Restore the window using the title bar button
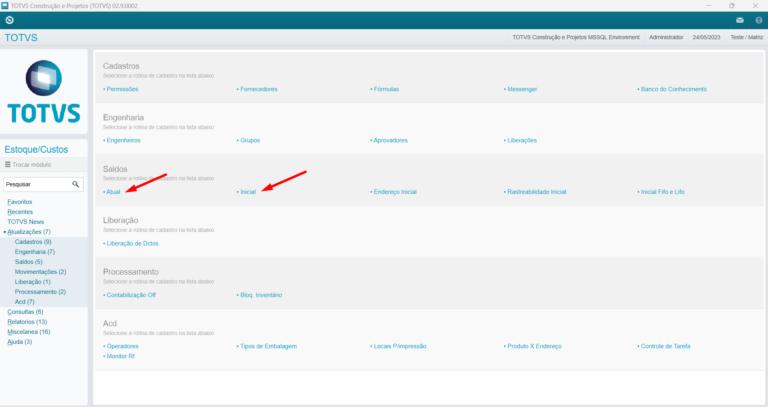 point(731,5)
